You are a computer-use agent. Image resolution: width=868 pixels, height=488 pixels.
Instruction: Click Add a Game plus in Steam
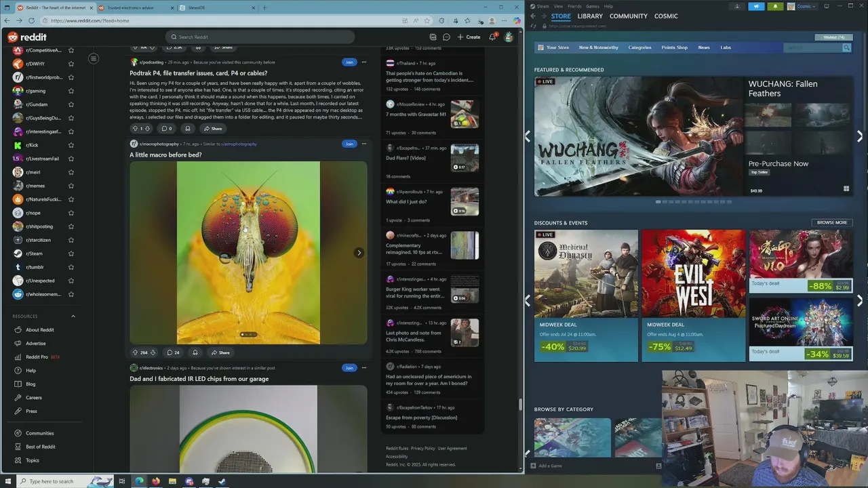[x=534, y=466]
